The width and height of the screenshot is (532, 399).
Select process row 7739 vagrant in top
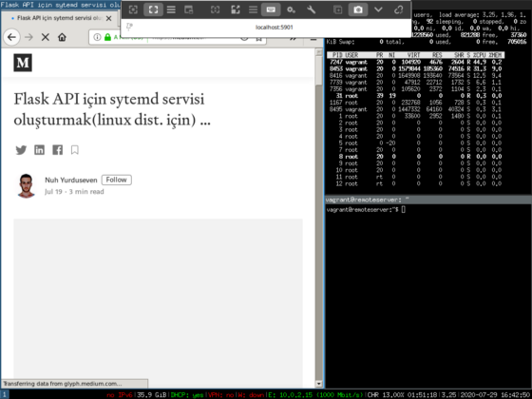coord(415,83)
